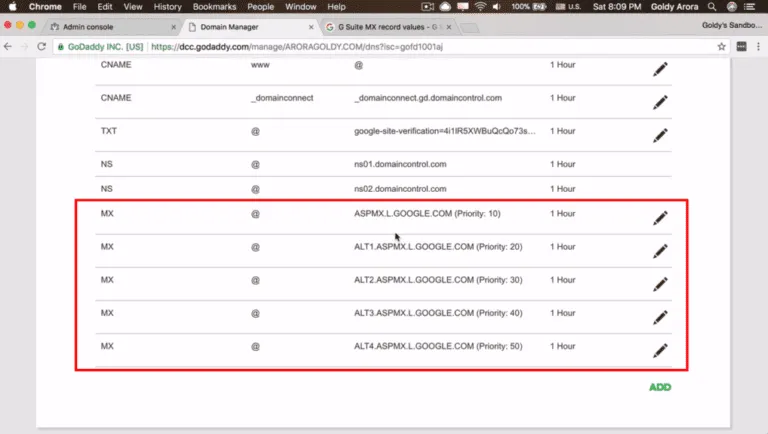Select ns02.domaincontrol.com value text

pos(400,189)
